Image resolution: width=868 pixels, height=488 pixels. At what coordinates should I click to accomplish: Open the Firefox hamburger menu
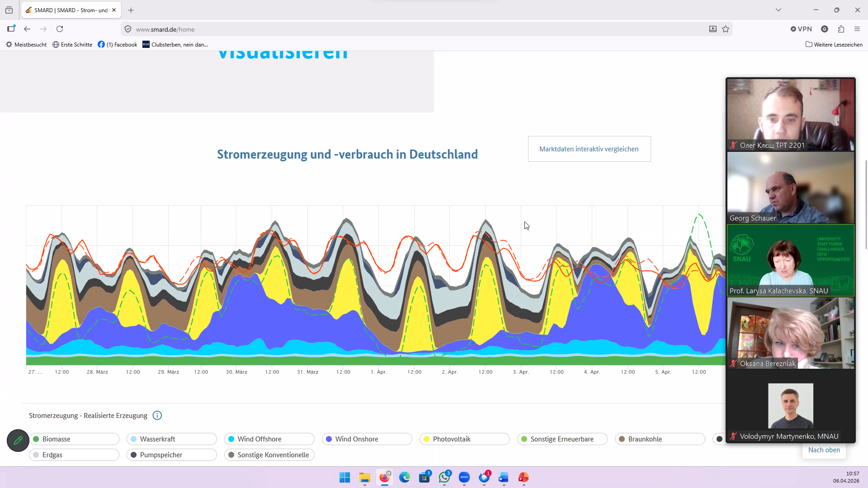point(857,29)
